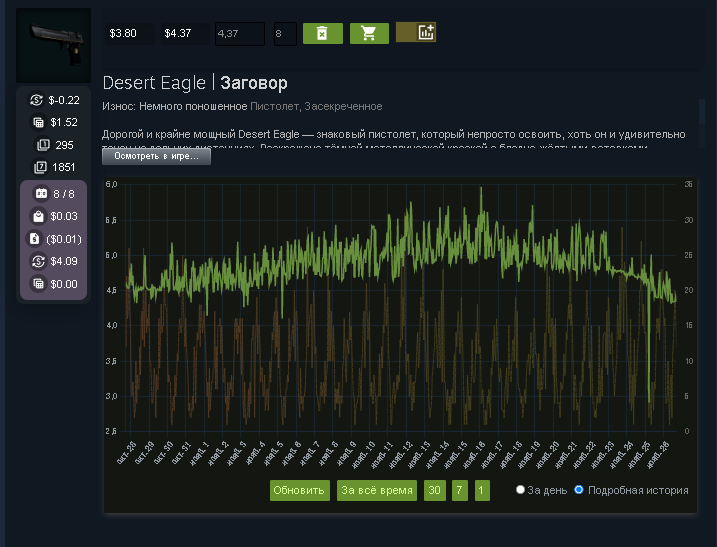Viewport: 717px width, 547px height.
Task: Click the $4.09 value in the sidebar
Action: [64, 261]
